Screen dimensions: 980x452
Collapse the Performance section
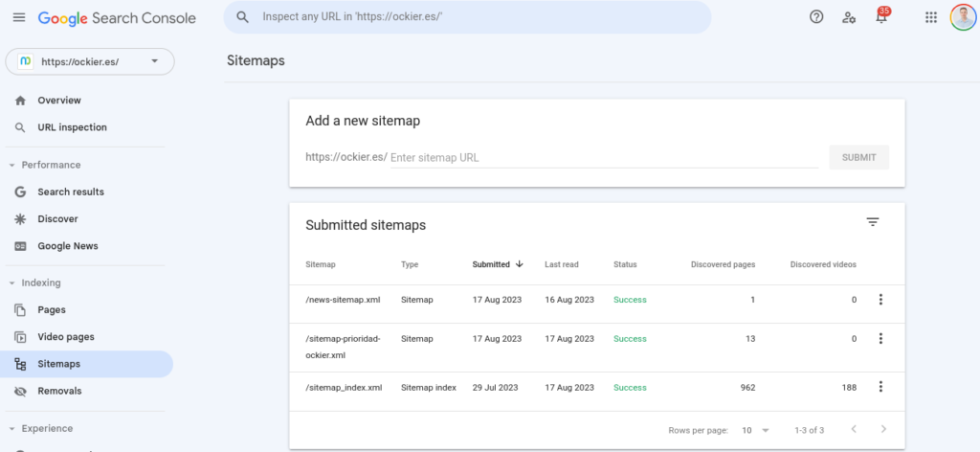pyautogui.click(x=11, y=165)
